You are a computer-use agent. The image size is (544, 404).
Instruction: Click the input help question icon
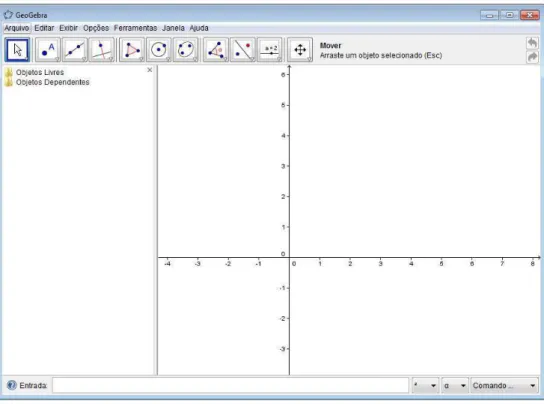pyautogui.click(x=11, y=385)
